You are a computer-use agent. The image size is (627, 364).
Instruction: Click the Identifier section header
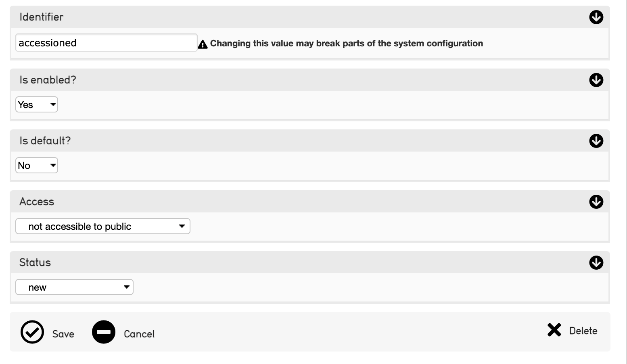[282, 17]
